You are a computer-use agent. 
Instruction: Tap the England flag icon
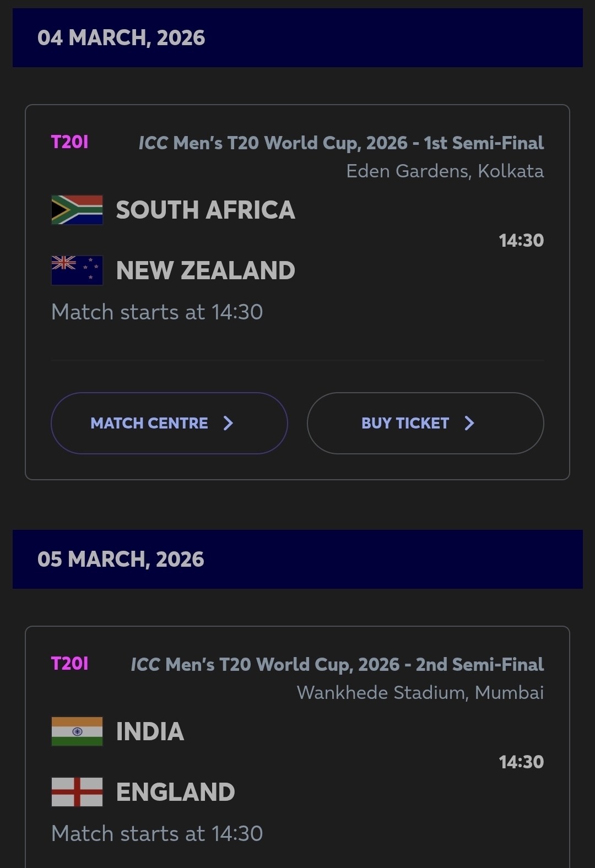tap(77, 792)
